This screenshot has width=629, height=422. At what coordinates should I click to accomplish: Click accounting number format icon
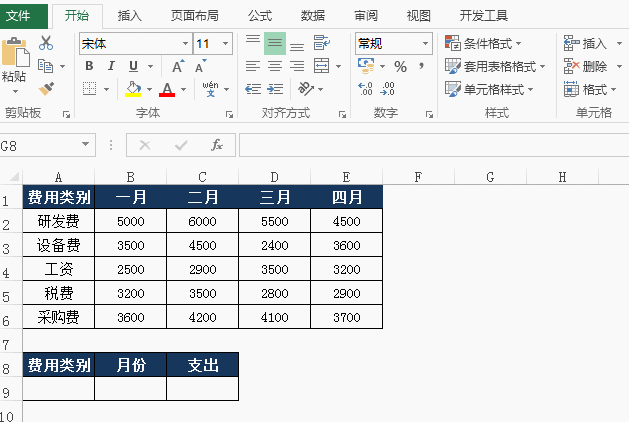coord(366,66)
